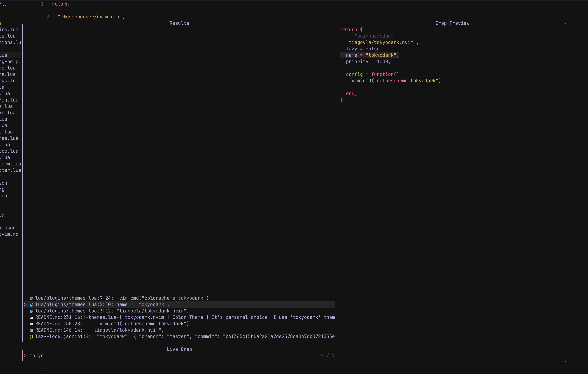Click Lua icon on themes.lua:9:24 result

(31, 298)
